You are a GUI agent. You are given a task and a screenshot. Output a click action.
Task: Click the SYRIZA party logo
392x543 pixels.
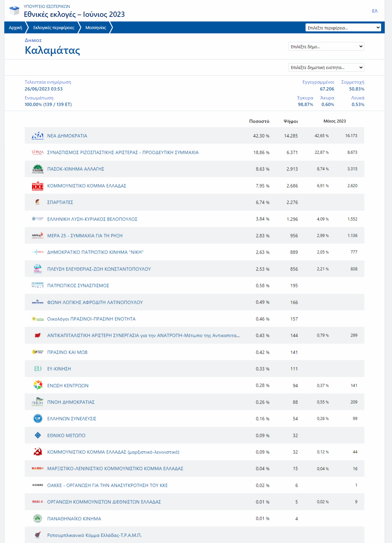point(38,152)
